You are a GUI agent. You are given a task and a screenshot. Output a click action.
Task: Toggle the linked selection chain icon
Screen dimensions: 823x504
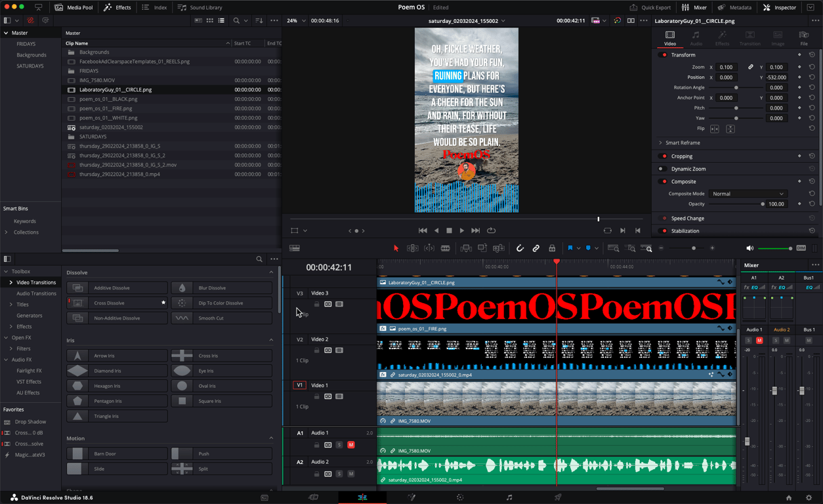tap(536, 248)
